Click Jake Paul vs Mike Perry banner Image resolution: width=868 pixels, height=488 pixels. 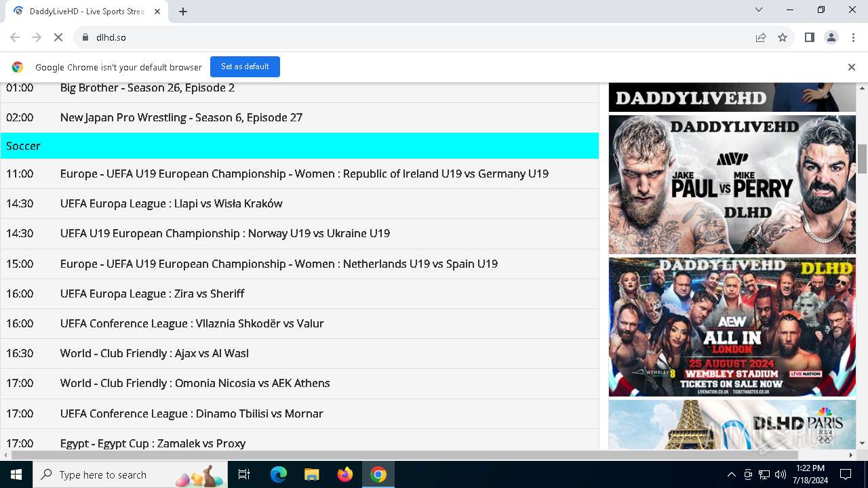[732, 184]
